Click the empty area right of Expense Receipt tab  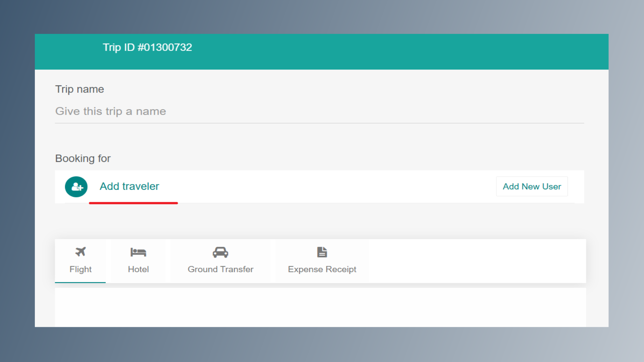(476, 261)
